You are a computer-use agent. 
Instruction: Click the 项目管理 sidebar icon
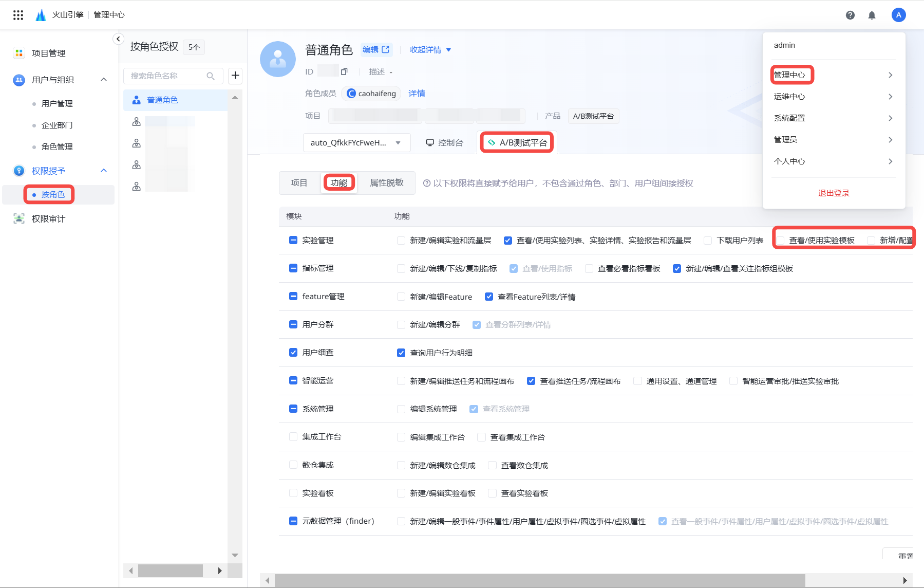(19, 53)
